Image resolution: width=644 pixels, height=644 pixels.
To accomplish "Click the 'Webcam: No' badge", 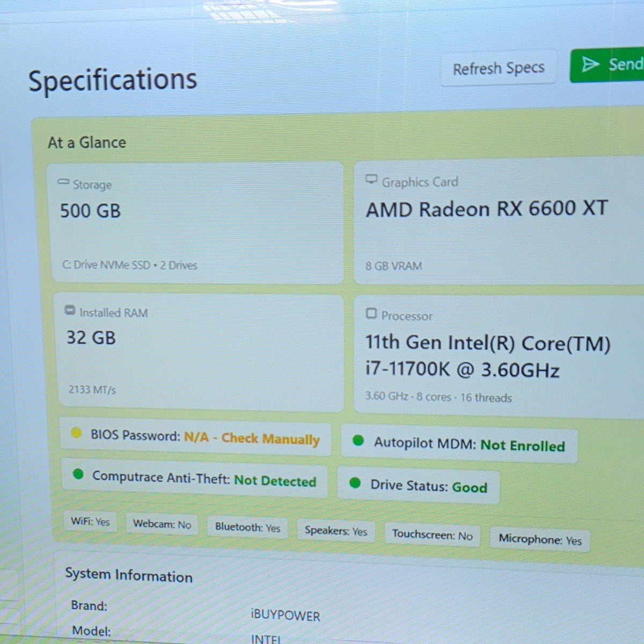I will click(x=162, y=524).
